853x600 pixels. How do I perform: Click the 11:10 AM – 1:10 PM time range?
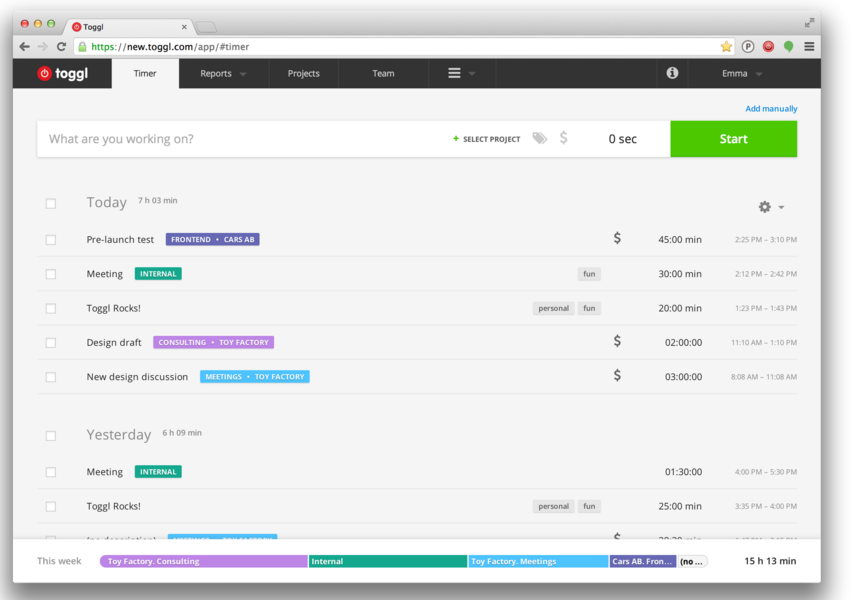[x=764, y=342]
